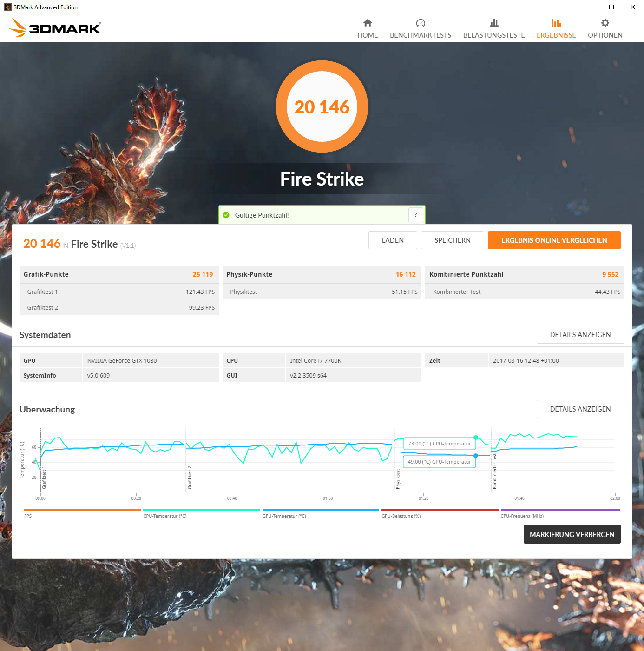
Task: Click GUI version v2.2.3509 s64
Action: pos(308,376)
